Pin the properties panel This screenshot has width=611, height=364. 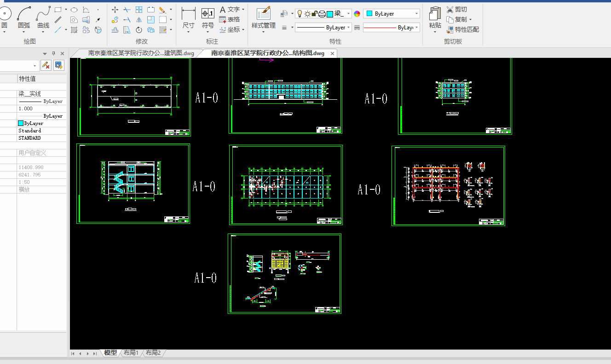53,54
